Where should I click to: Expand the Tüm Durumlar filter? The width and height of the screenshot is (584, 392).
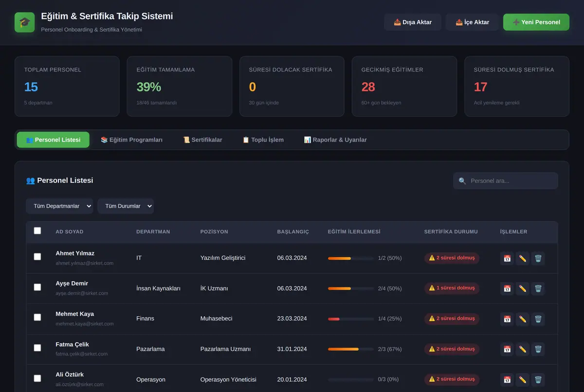click(x=126, y=206)
